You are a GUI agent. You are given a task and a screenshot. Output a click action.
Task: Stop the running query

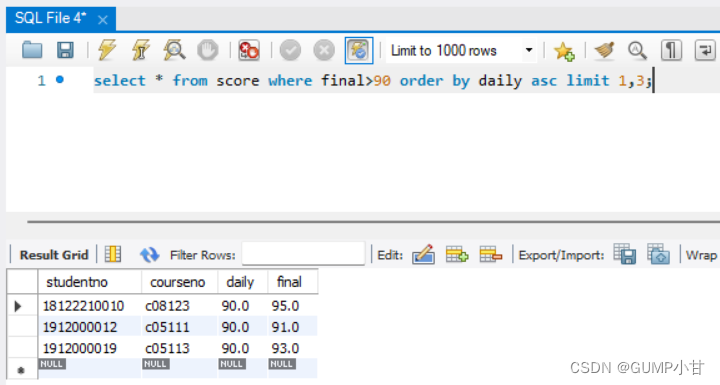[x=208, y=50]
